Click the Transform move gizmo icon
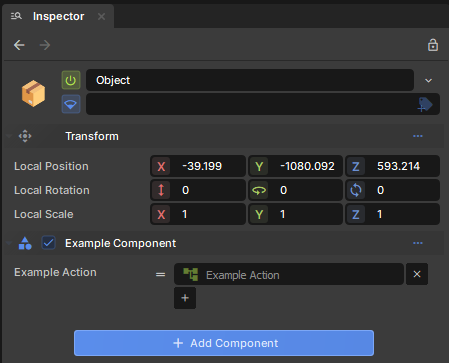 pos(25,136)
